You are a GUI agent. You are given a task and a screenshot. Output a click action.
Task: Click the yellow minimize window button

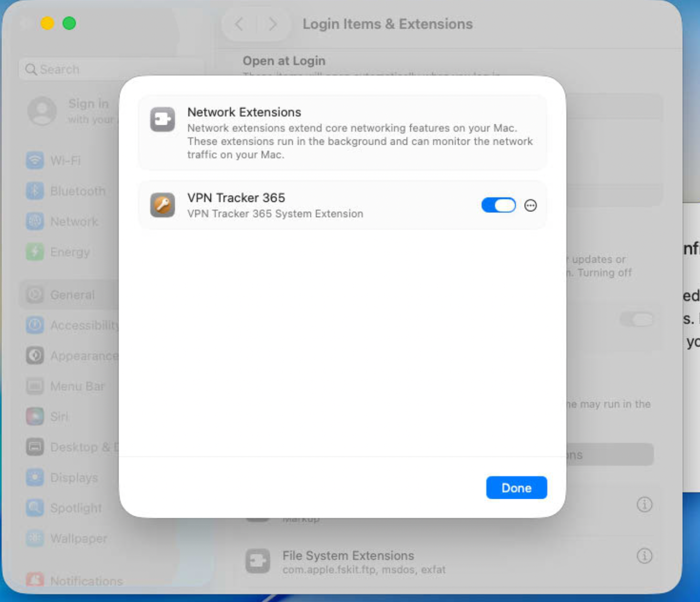pos(47,24)
